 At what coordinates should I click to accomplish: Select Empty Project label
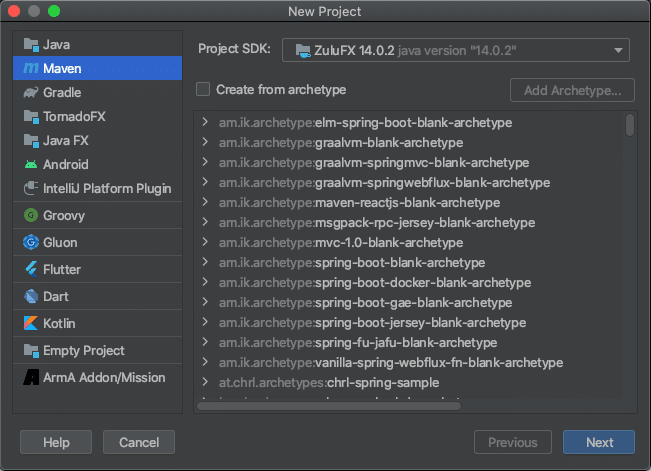click(84, 351)
